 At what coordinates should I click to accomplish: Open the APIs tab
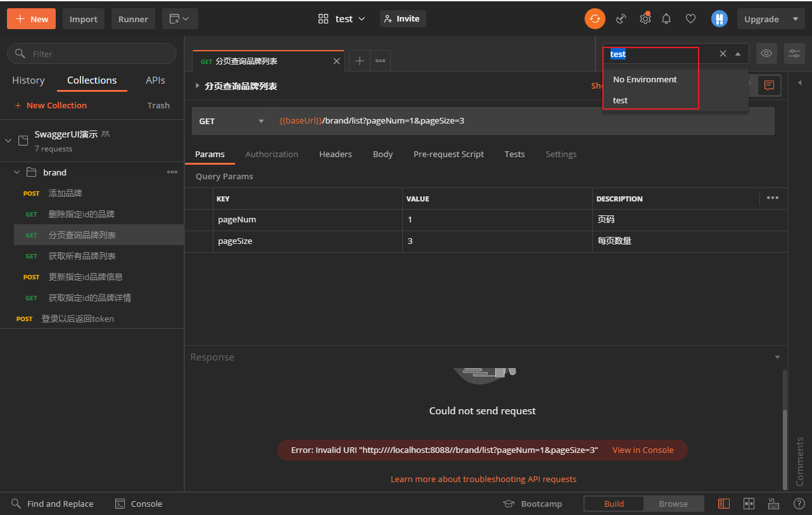(x=155, y=80)
